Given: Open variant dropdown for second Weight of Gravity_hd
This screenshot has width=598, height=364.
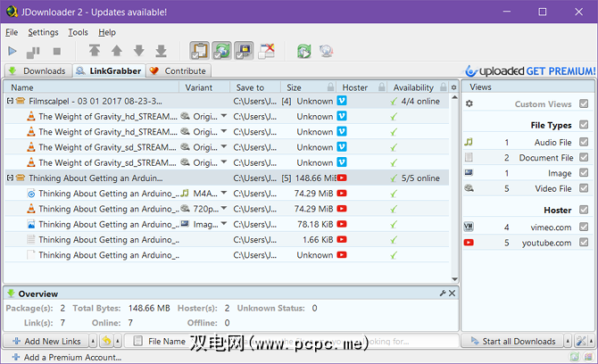Looking at the screenshot, I should point(224,131).
